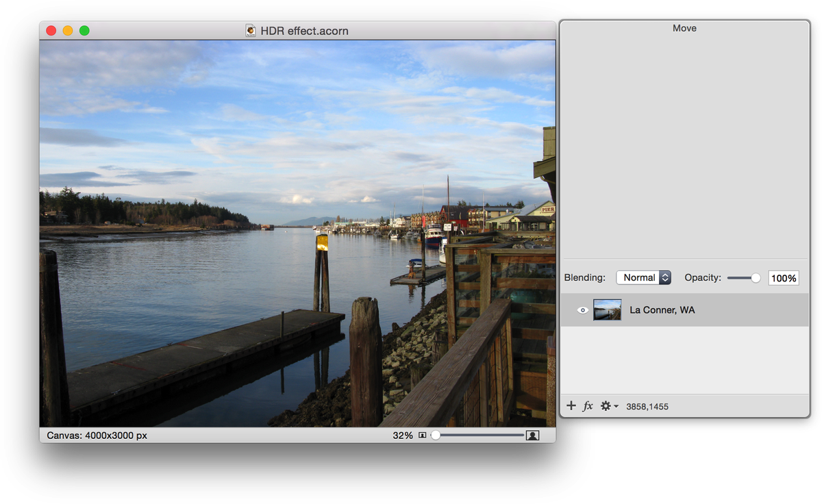Select the large portrait icon to zoom in
Image resolution: width=822 pixels, height=504 pixels.
point(534,434)
